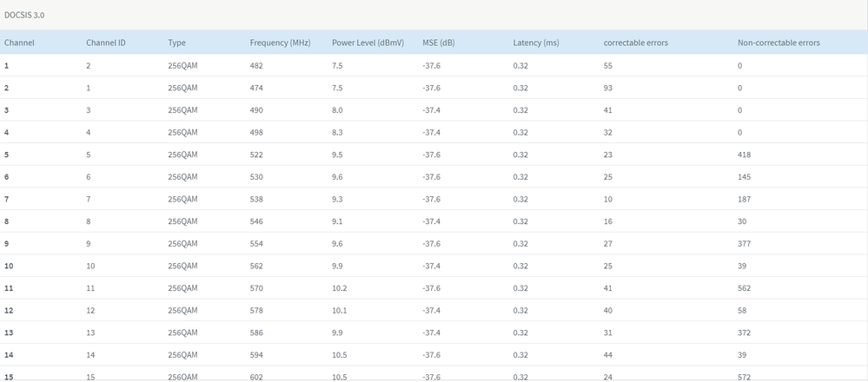Select the 187 non-correctable errors cell

point(744,199)
